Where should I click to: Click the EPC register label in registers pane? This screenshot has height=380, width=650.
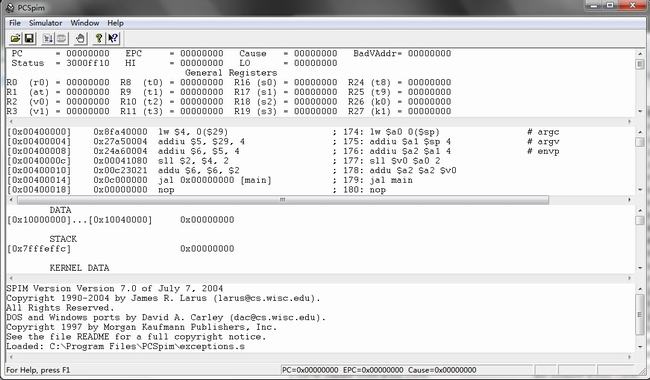point(133,53)
